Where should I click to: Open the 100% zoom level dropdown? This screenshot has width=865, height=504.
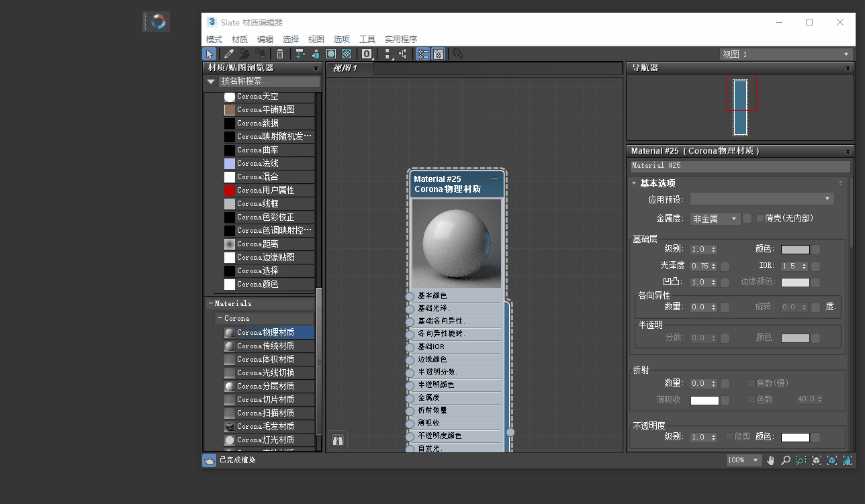(x=743, y=460)
